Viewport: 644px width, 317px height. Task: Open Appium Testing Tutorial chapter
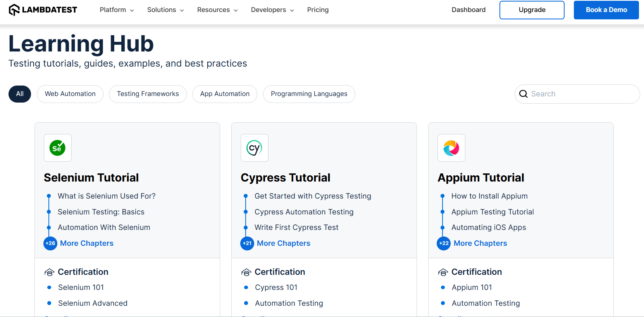(492, 212)
